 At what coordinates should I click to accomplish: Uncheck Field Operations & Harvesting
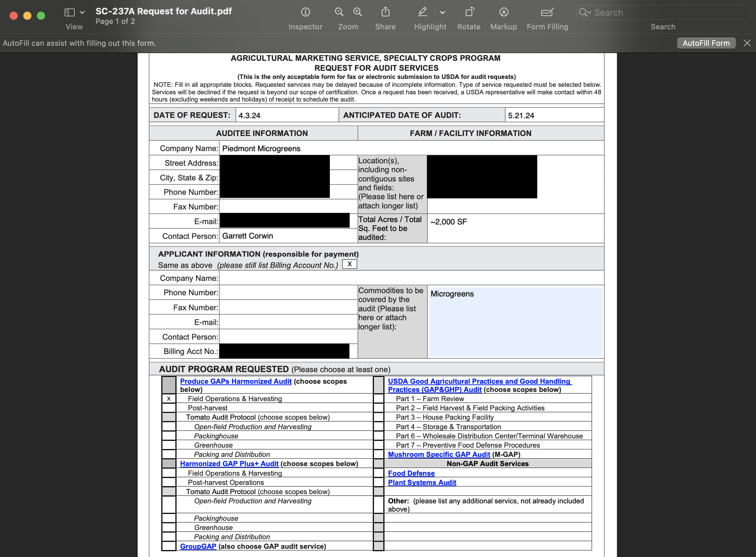(168, 398)
